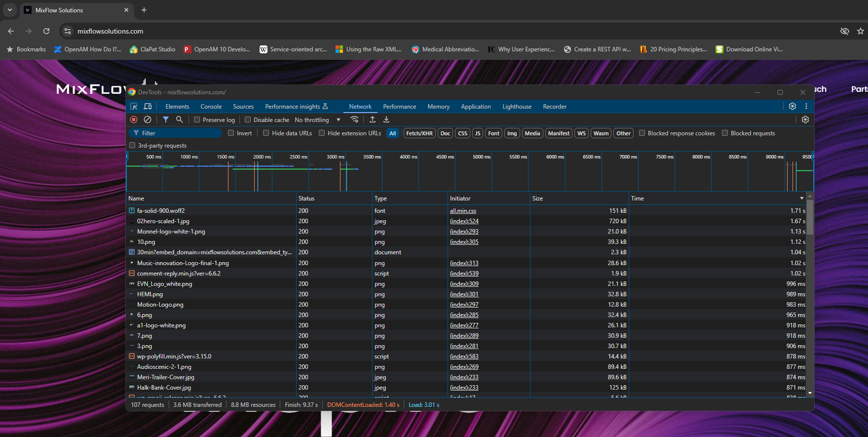Open the Lighthouse tab

point(517,107)
